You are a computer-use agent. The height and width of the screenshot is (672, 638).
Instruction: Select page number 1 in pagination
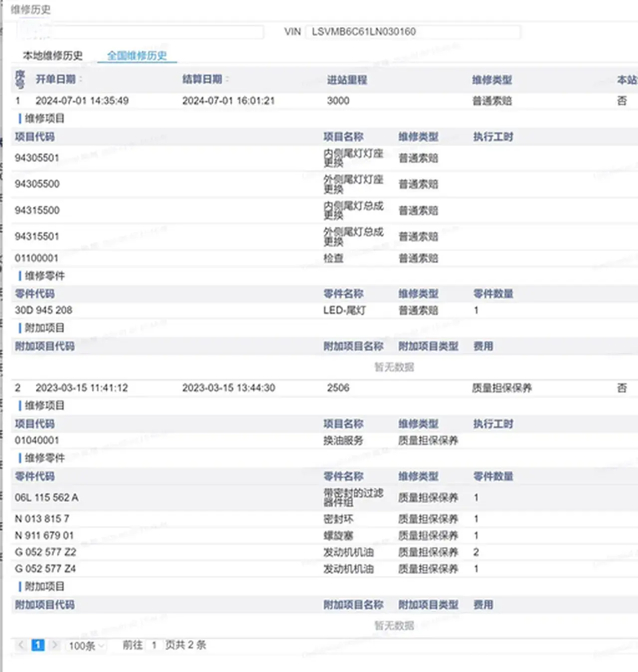click(38, 645)
